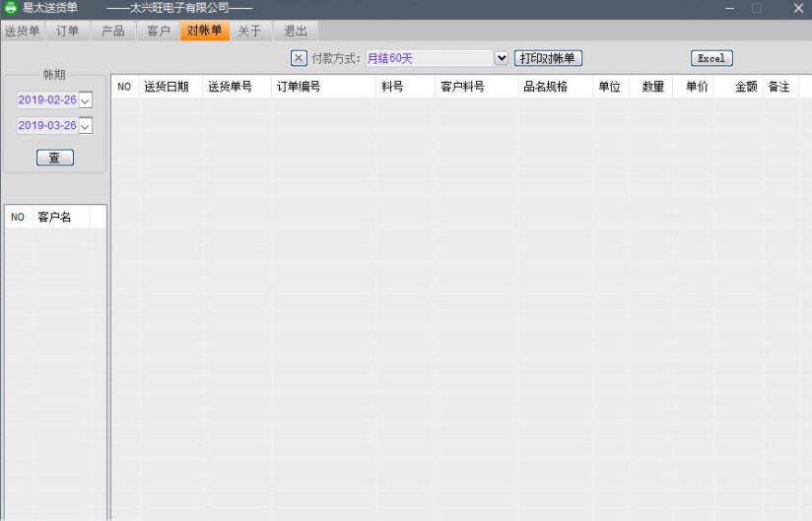Viewport: 812px width, 521px height.
Task: Click the 单位 column header
Action: [611, 87]
